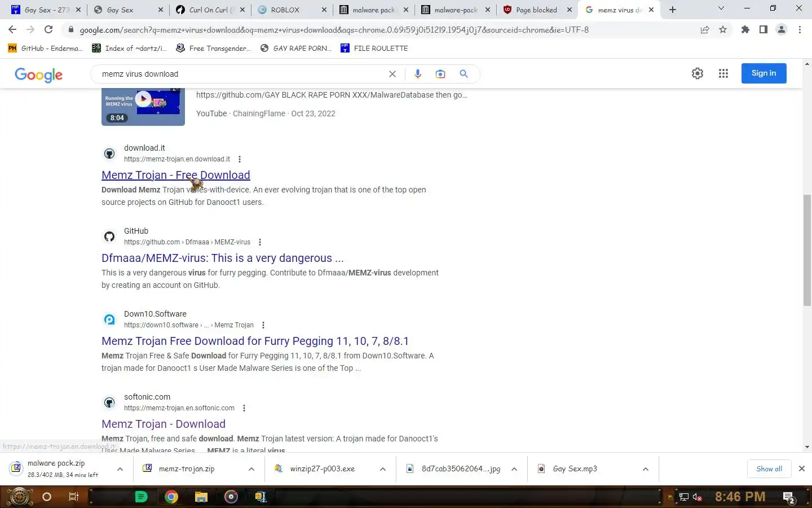Screen dimensions: 812x508
Task: Open the Extensions puzzle-piece menu
Action: point(745,30)
